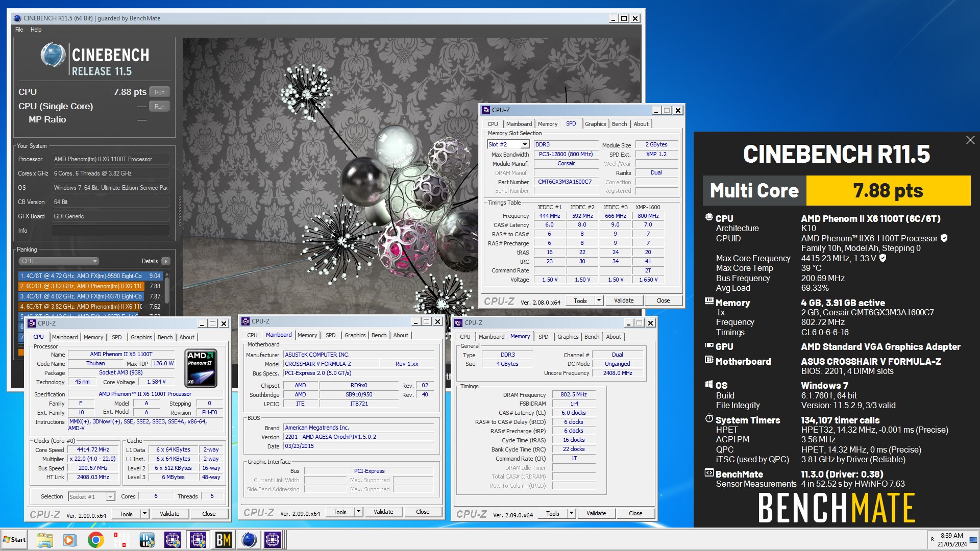Switch to Cinebench sphere icon in taskbar

pyautogui.click(x=249, y=540)
